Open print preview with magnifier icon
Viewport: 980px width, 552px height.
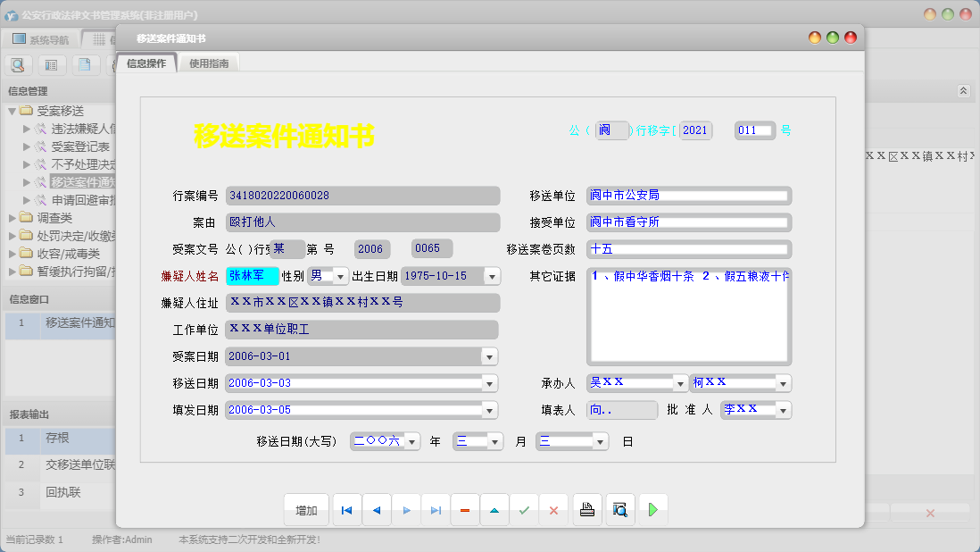[x=619, y=510]
